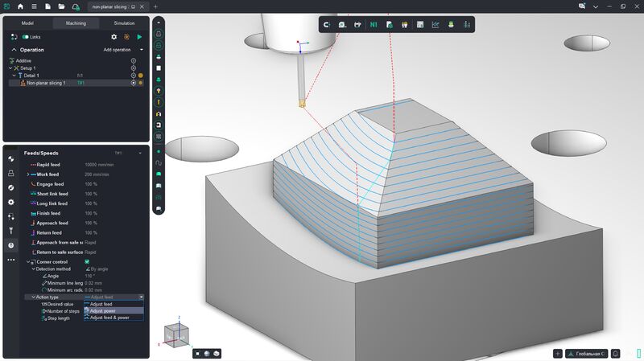Open the three-dots more options in sidebar

11,260
